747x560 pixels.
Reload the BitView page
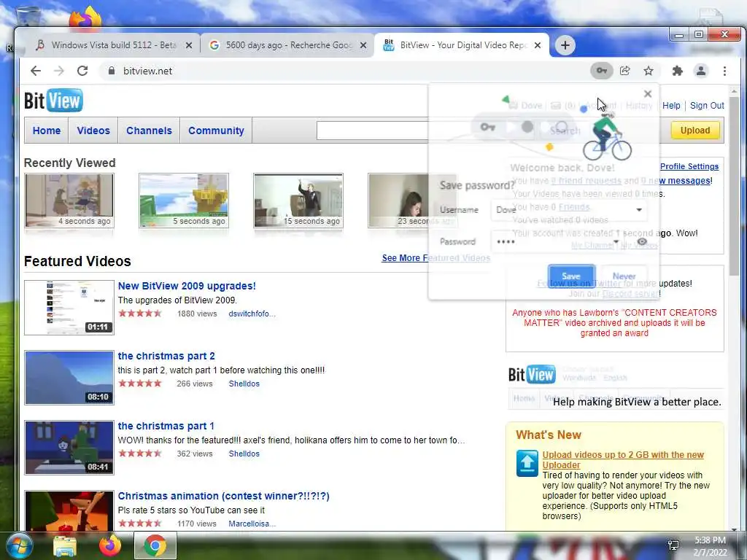[82, 71]
